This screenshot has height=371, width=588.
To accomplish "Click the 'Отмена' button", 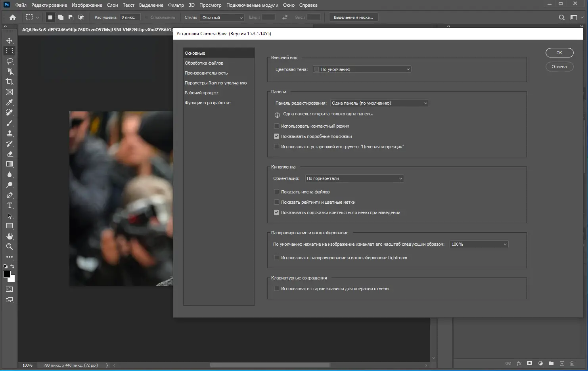I will tap(559, 67).
